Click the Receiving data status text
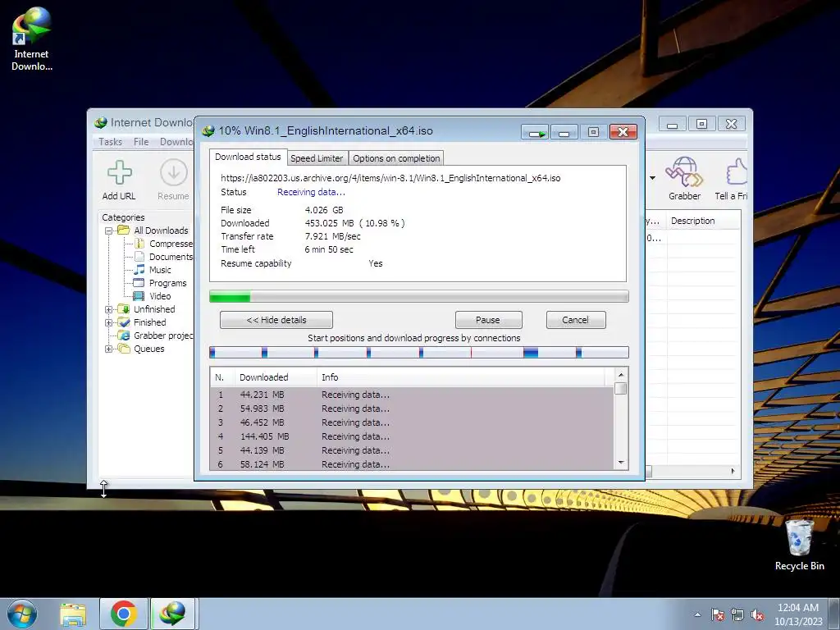Viewport: 840px width, 630px height. pyautogui.click(x=311, y=192)
